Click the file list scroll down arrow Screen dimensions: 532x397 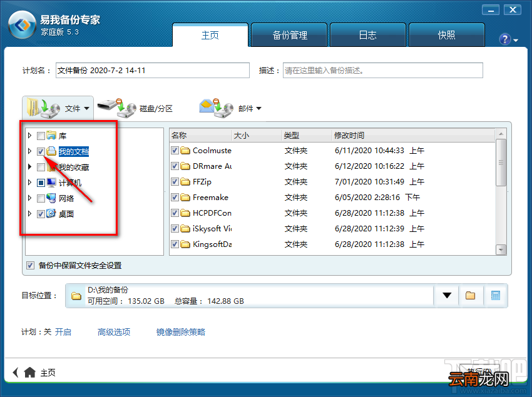501,250
